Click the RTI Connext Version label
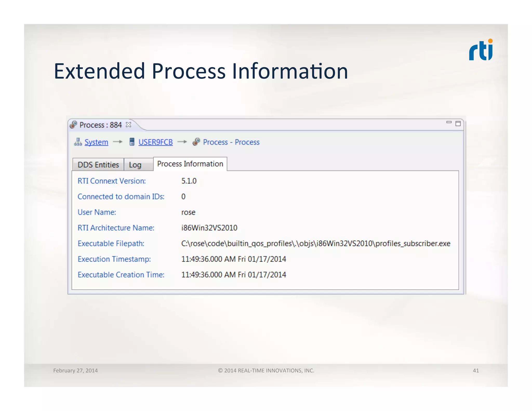This screenshot has width=532, height=411. point(112,181)
